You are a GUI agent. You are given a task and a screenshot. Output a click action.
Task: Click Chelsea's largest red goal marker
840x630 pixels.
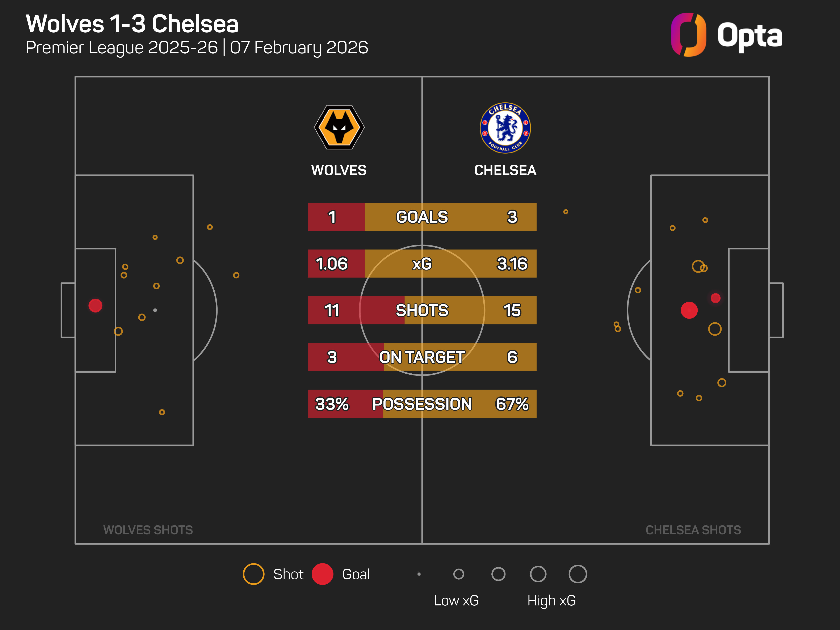pyautogui.click(x=689, y=310)
